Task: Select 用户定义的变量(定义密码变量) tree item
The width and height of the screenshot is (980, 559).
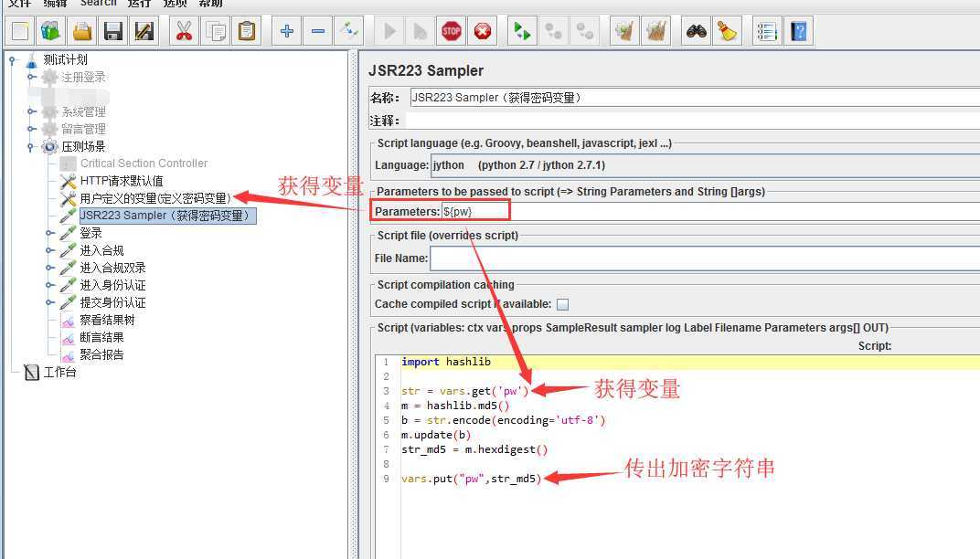Action: 155,198
